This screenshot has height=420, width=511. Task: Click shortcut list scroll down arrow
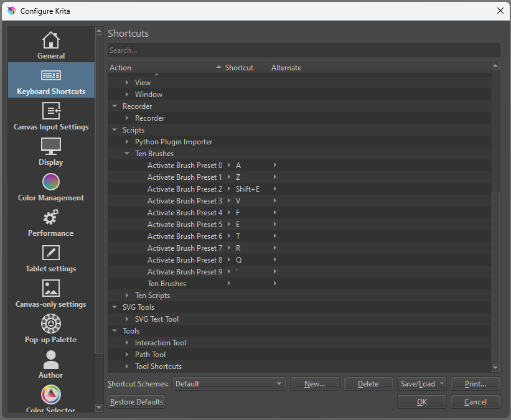pyautogui.click(x=495, y=368)
